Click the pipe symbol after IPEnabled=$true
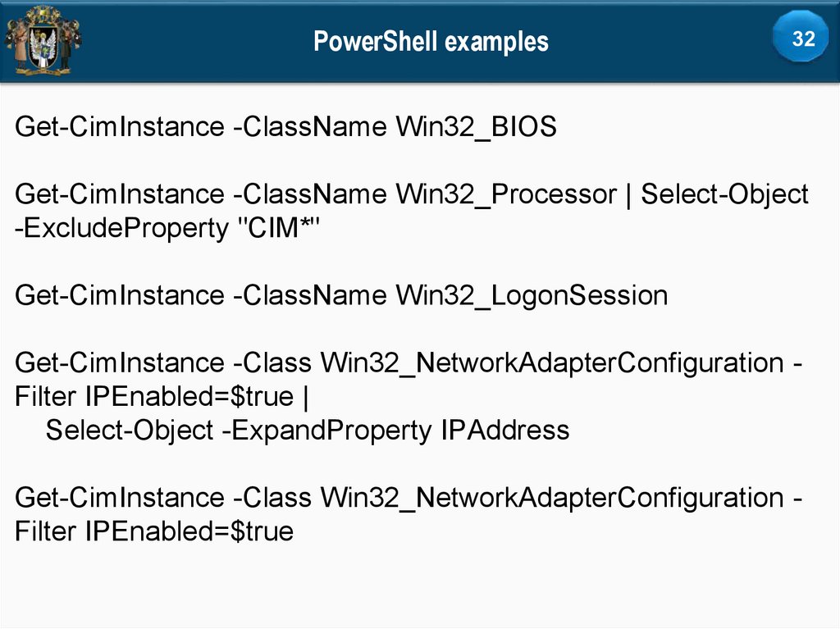Viewport: 840px width, 629px height. pos(306,397)
